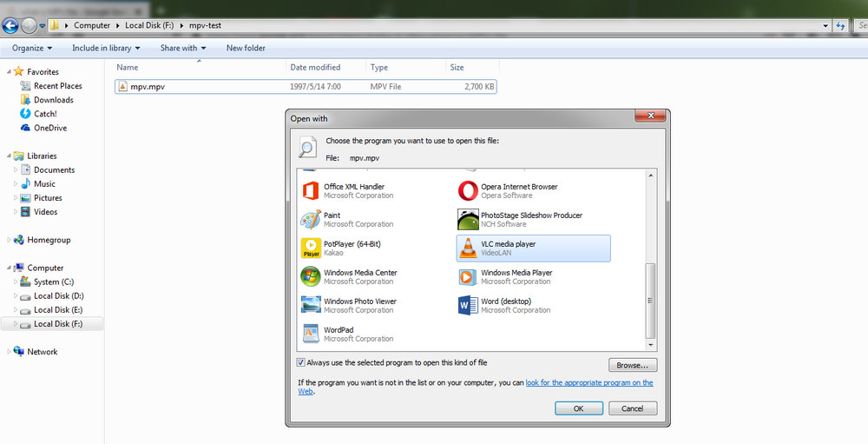Select Local Disk (F:) in the tree

[x=58, y=324]
